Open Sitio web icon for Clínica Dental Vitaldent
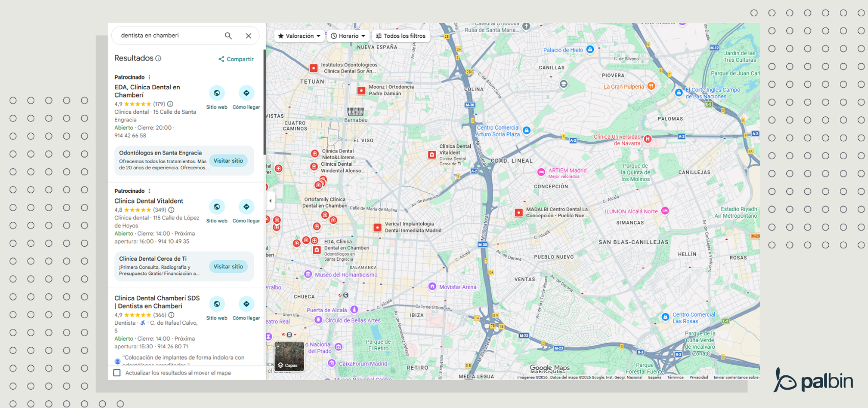868x408 pixels. [217, 207]
